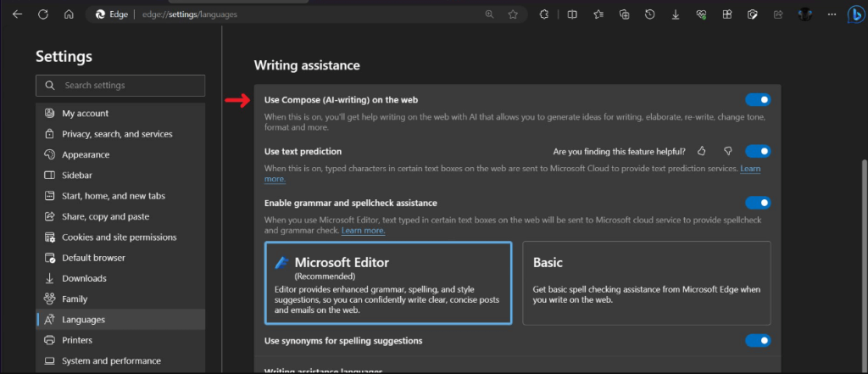This screenshot has width=868, height=374.
Task: Open Family settings
Action: pyautogui.click(x=120, y=299)
